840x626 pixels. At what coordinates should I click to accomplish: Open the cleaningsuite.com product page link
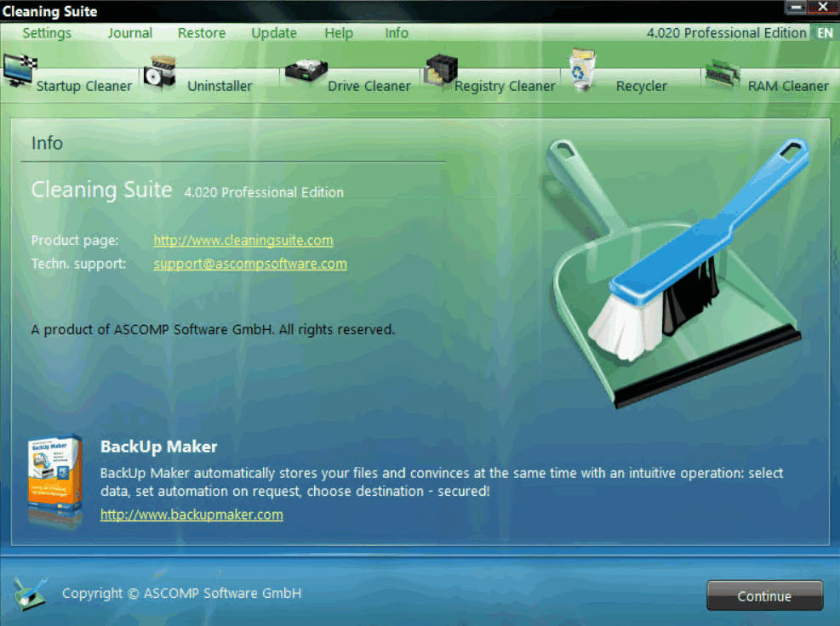pyautogui.click(x=243, y=241)
